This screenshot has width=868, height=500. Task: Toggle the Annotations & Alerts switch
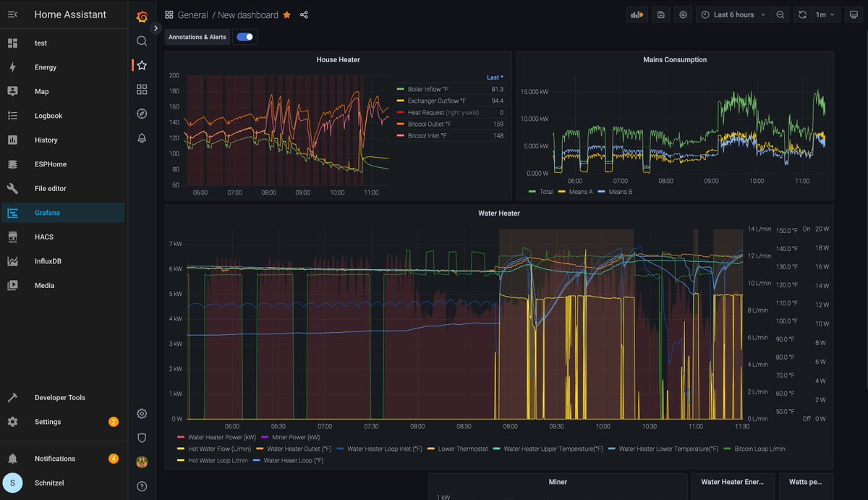click(245, 37)
